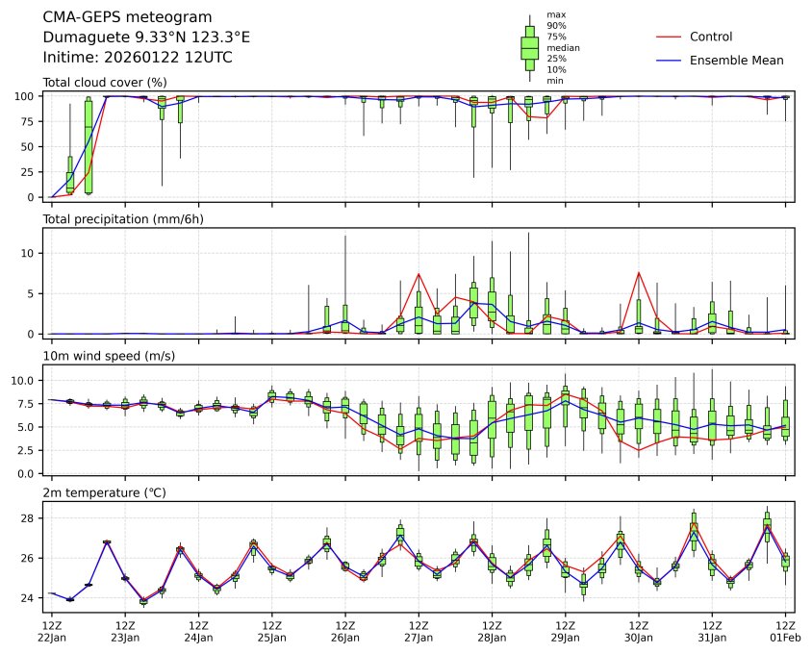Click the Initime: 20260122 12UTC text
Screen dimensions: 812x654
[x=138, y=57]
